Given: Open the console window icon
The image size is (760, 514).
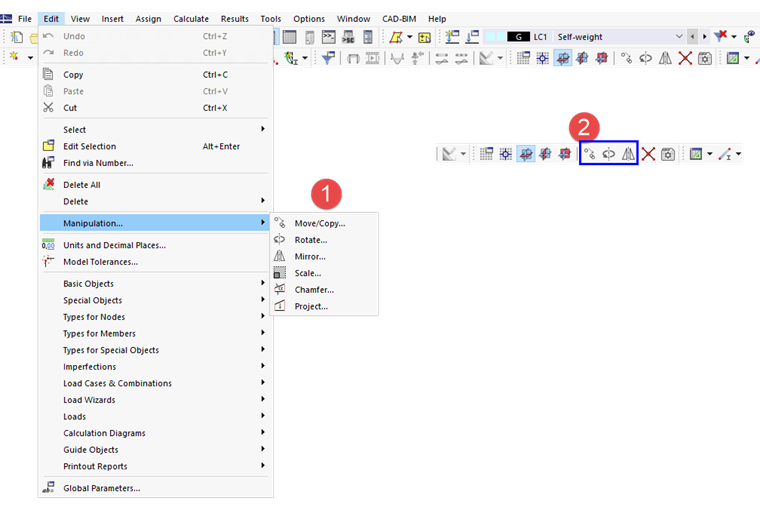Looking at the screenshot, I should tap(329, 37).
